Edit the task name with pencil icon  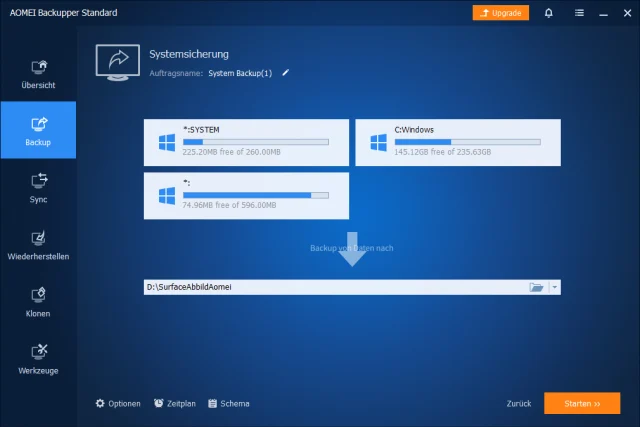[285, 73]
